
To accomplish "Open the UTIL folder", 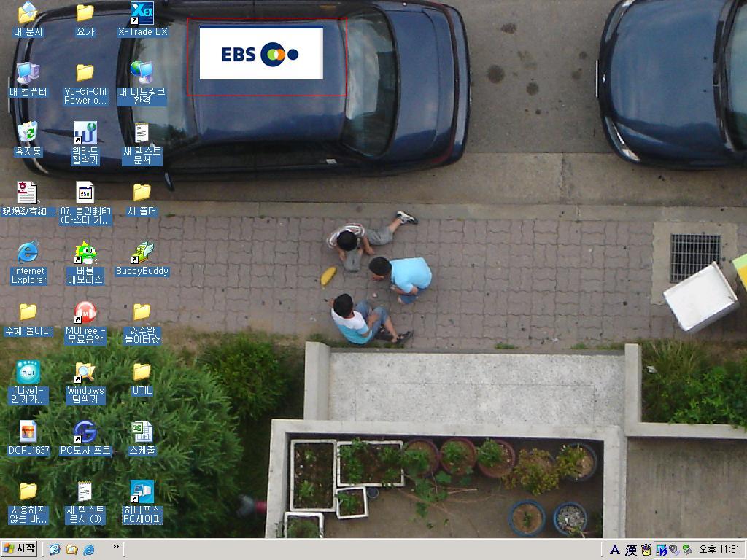I will (x=142, y=378).
